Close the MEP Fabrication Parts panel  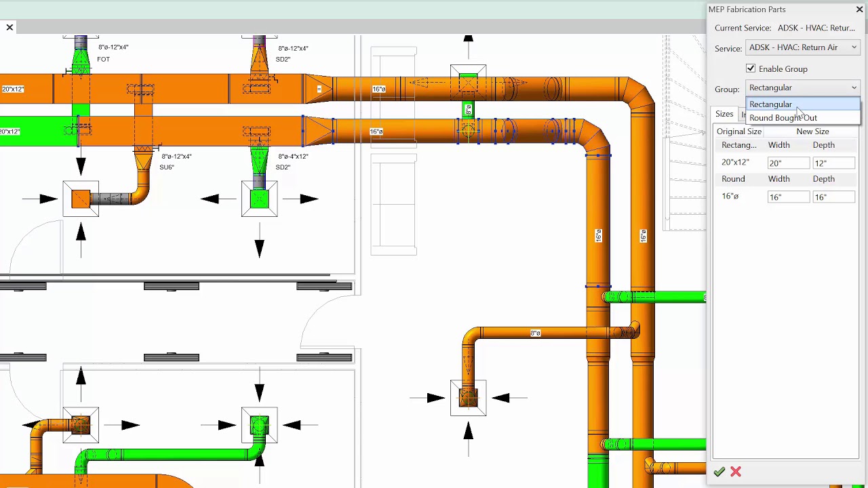tap(859, 9)
